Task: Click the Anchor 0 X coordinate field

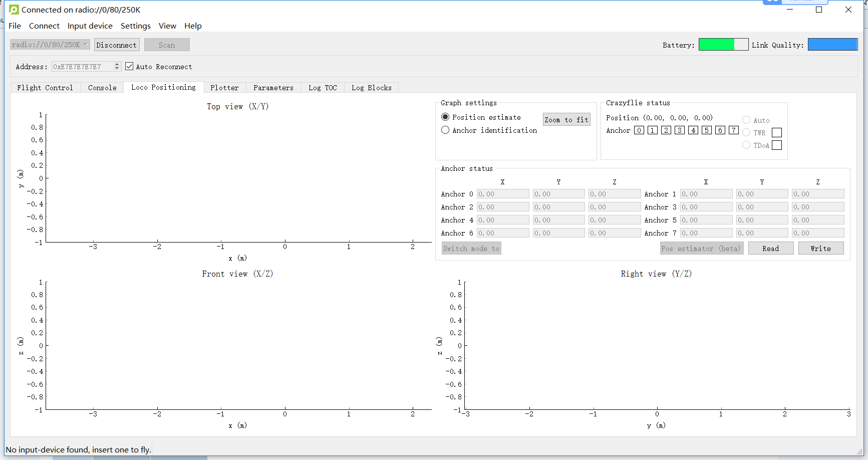Action: (502, 194)
